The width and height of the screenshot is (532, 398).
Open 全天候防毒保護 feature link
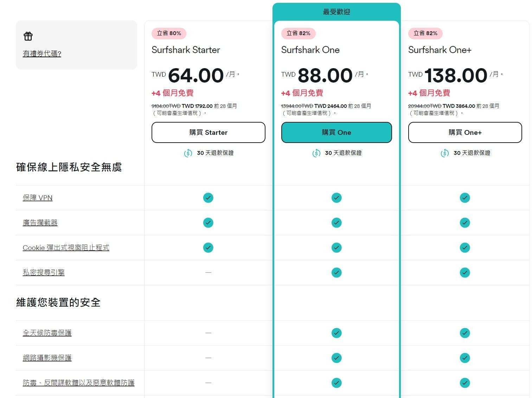47,333
